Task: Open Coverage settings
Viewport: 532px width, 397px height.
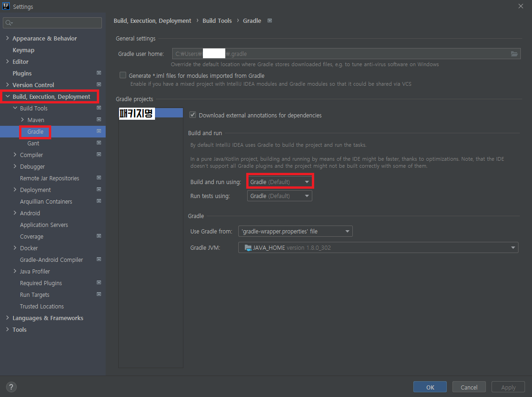Action: coord(32,236)
